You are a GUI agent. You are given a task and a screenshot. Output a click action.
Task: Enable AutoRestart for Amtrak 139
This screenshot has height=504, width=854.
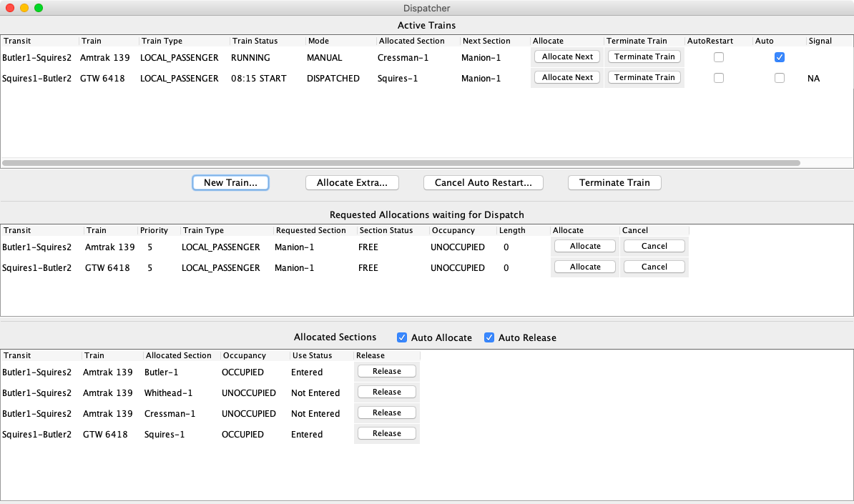(x=719, y=57)
